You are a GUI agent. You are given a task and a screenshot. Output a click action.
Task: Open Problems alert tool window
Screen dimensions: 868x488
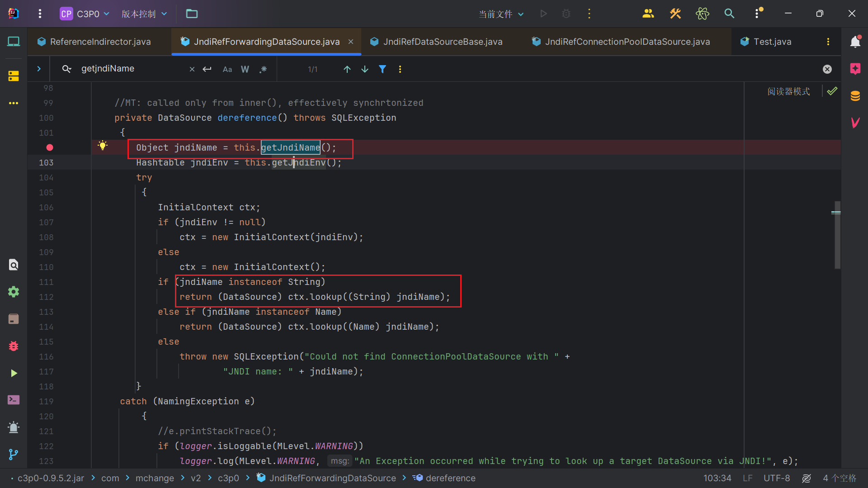point(14,427)
